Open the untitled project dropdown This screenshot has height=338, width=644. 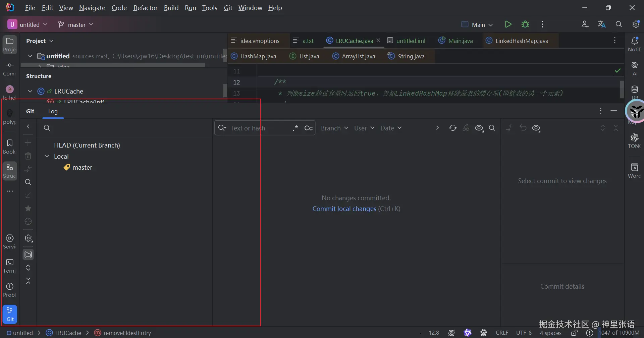pyautogui.click(x=28, y=24)
